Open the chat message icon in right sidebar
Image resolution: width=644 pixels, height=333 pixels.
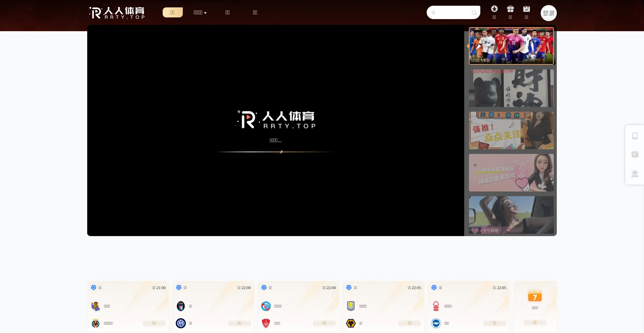point(635,155)
